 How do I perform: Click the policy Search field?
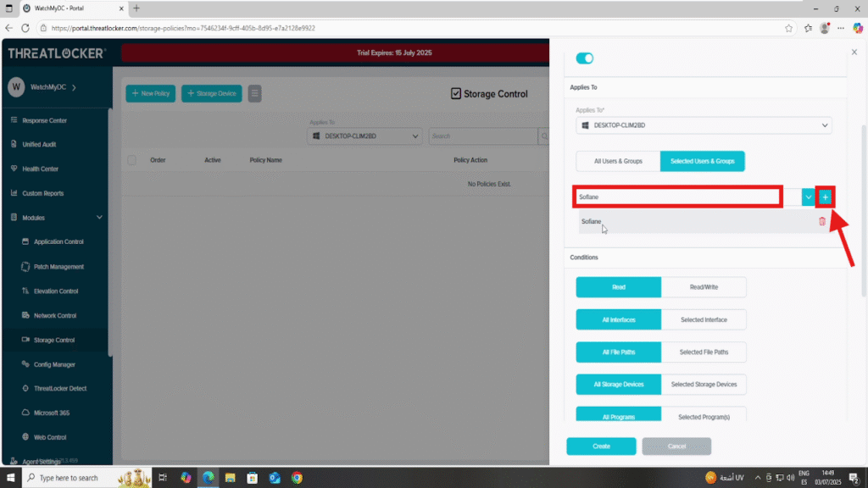[x=482, y=136]
